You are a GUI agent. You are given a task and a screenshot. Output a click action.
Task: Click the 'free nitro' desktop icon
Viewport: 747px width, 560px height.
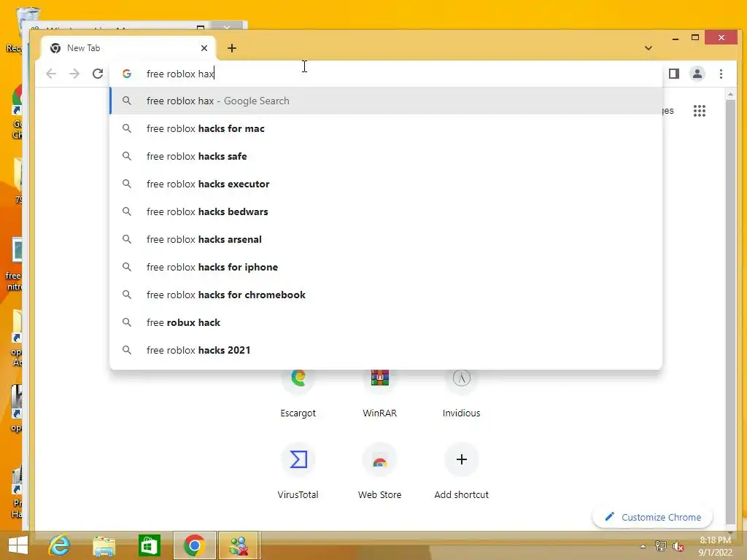(x=15, y=264)
